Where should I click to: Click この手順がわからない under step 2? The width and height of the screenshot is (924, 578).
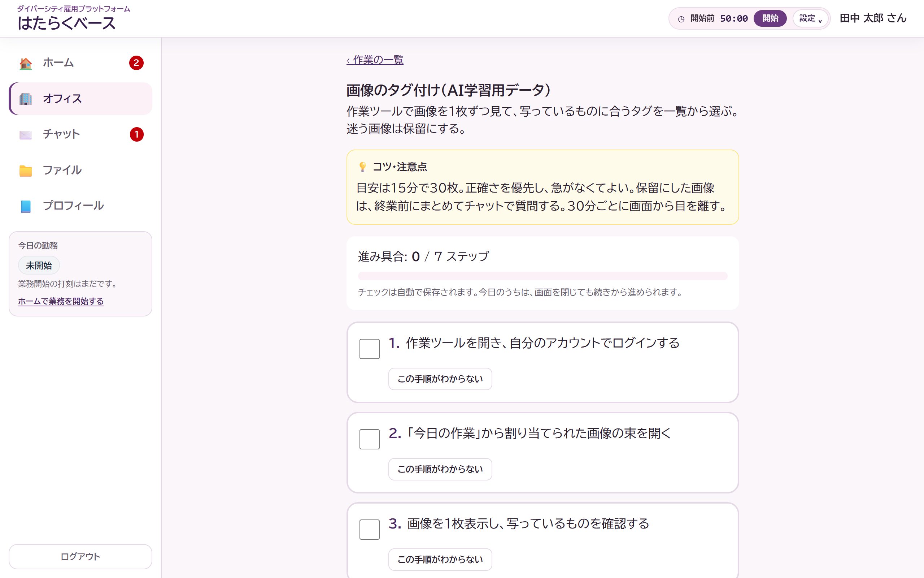pos(440,469)
